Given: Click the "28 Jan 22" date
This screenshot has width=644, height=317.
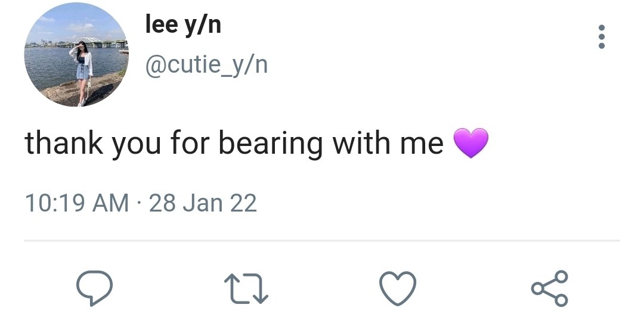Looking at the screenshot, I should click(203, 203).
